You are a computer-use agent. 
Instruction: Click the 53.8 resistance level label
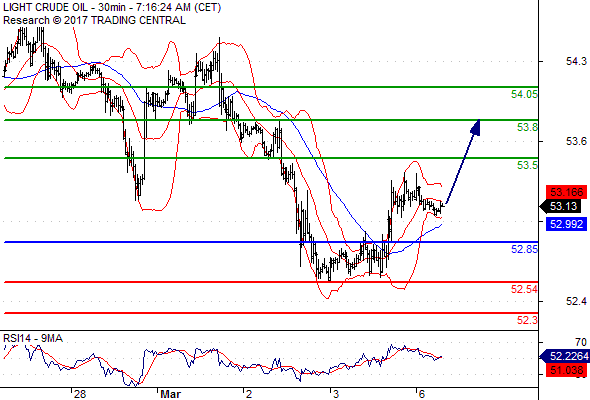pyautogui.click(x=527, y=128)
